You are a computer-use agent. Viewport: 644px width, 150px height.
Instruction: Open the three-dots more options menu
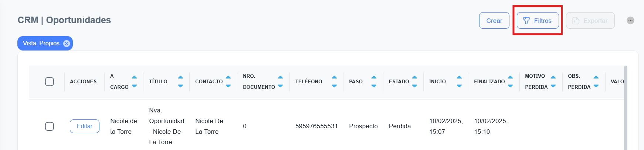point(630,21)
